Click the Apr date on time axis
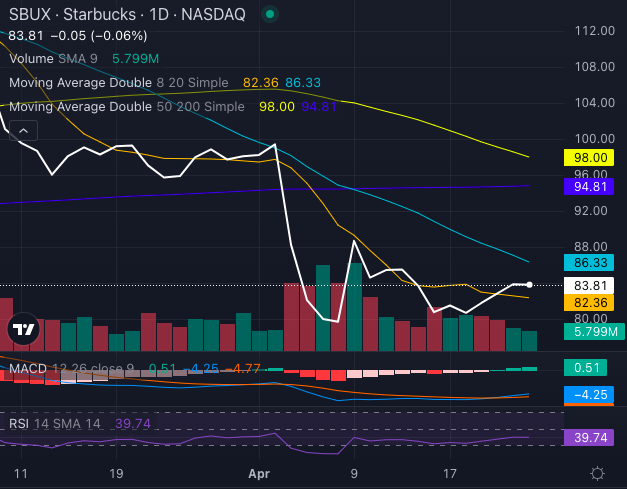The image size is (627, 489). pos(259,474)
